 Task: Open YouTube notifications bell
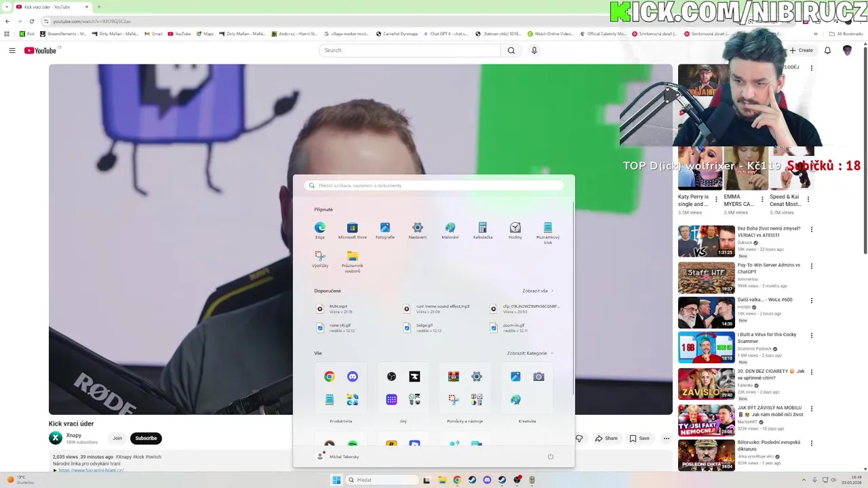click(x=827, y=50)
